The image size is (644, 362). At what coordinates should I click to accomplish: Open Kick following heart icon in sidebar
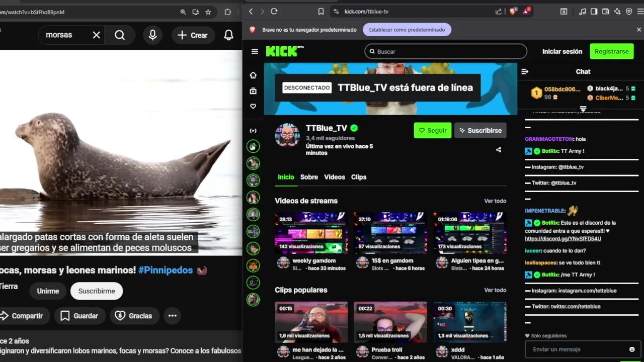click(x=253, y=107)
